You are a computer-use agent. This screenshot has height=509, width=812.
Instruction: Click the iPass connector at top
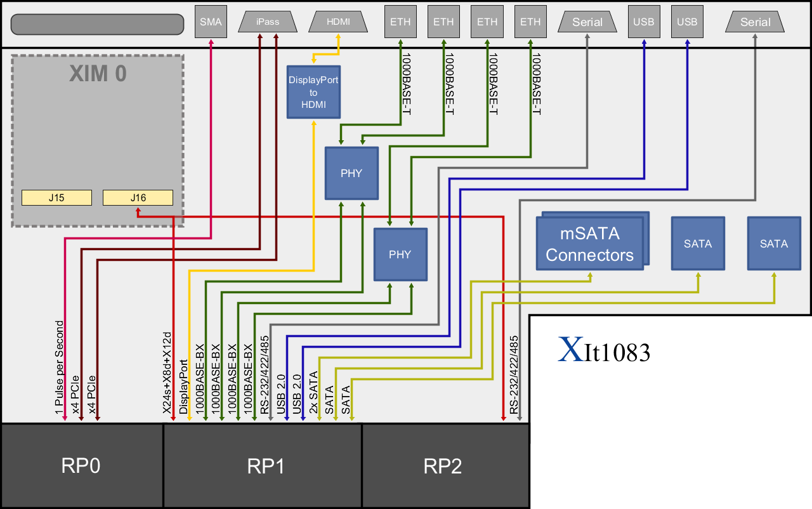point(267,21)
